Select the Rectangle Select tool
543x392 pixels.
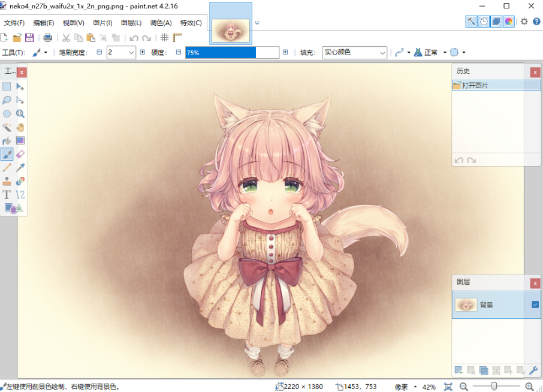[x=7, y=86]
